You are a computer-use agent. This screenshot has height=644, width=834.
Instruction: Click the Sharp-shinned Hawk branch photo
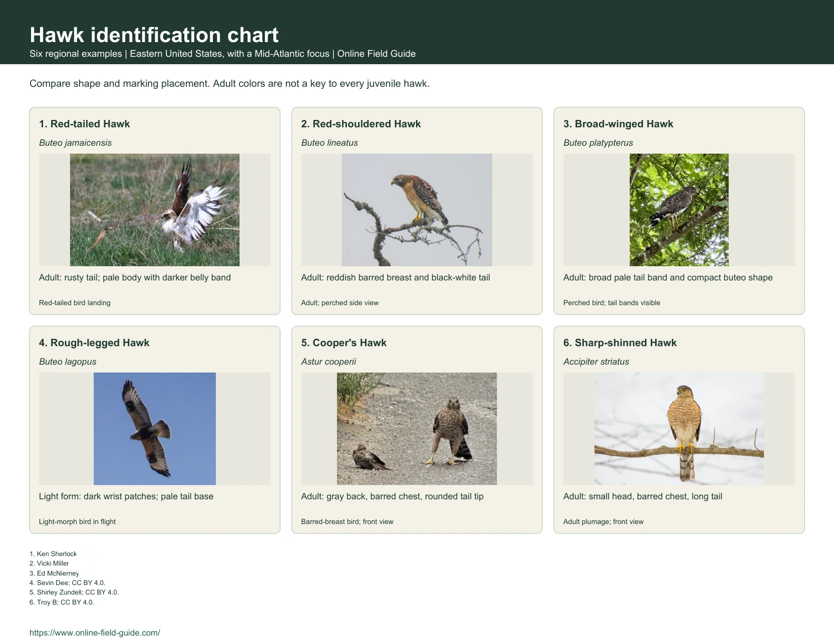679,429
